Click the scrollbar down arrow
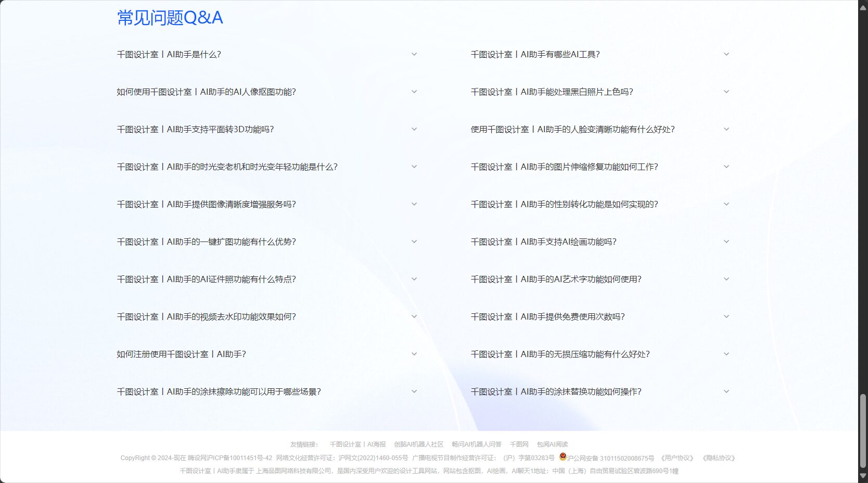This screenshot has width=868, height=483. point(863,476)
